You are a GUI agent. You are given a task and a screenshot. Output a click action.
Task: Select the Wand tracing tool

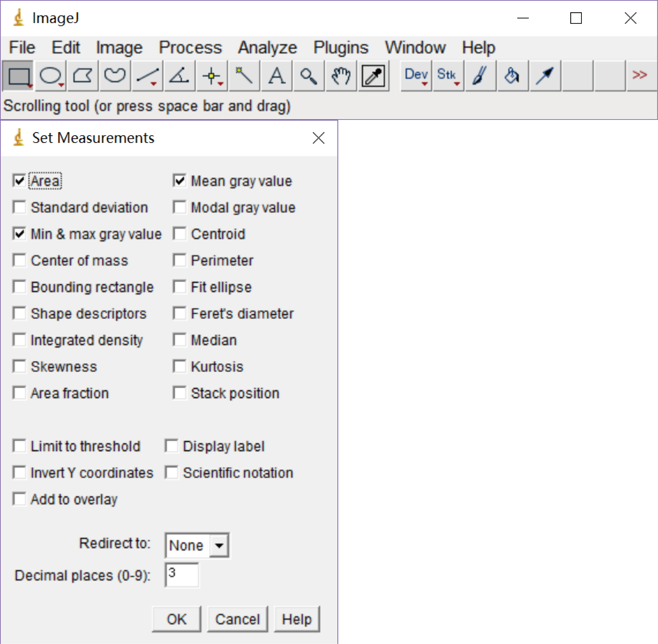244,76
